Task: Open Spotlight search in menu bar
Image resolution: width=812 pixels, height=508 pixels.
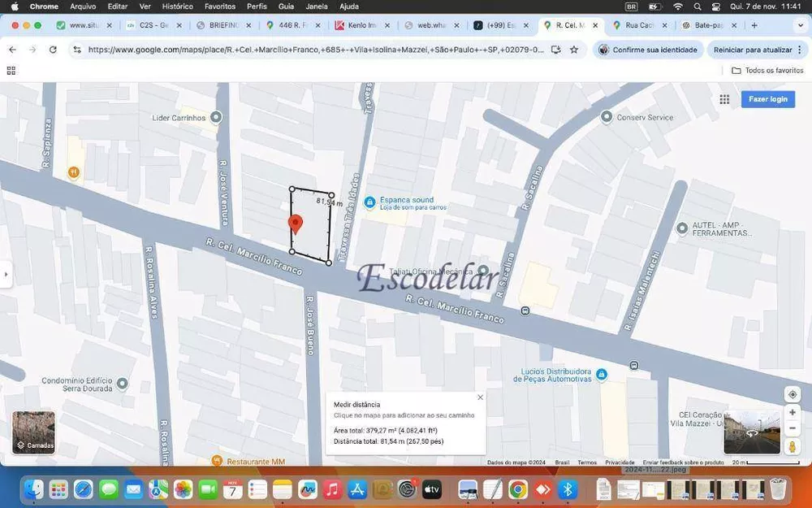Action: 697,7
